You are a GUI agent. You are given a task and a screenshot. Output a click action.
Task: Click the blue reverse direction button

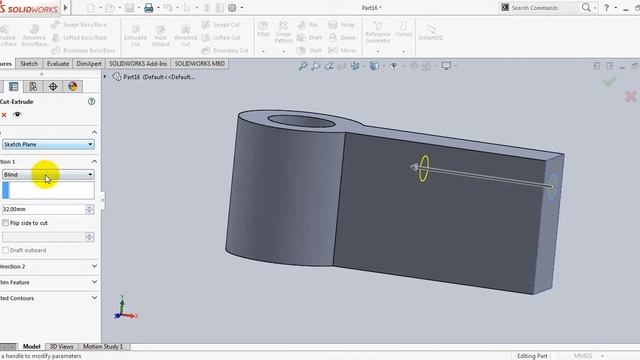pyautogui.click(x=6, y=191)
